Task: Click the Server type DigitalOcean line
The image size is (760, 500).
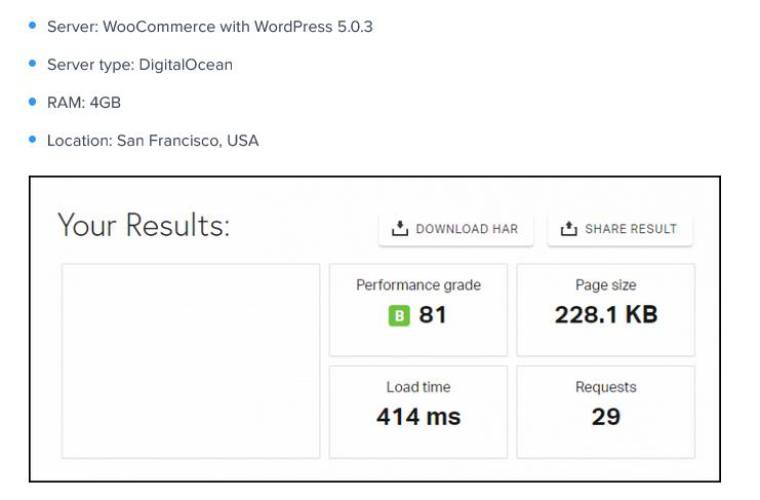Action: [x=139, y=65]
